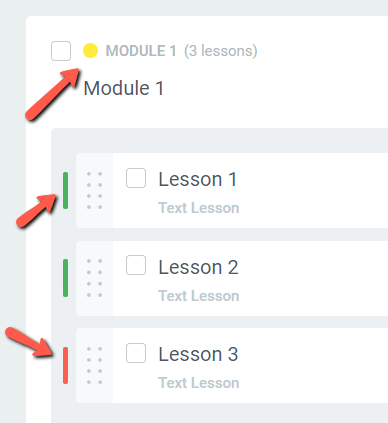Click Text Lesson label under Lesson 1
Image resolution: width=388 pixels, height=423 pixels.
tap(199, 208)
